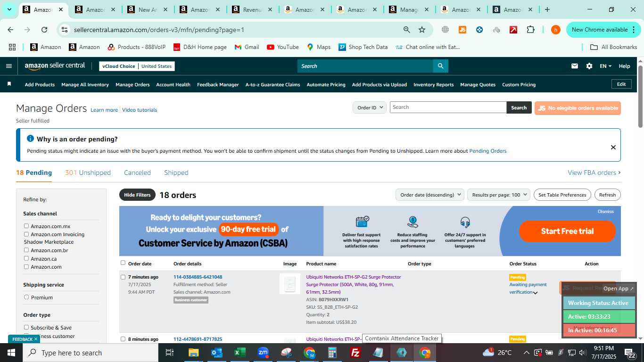Open the Maps bookmark

319,47
